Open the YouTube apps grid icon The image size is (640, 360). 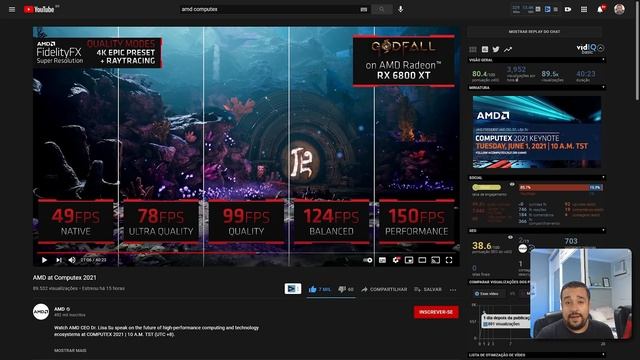pos(584,9)
